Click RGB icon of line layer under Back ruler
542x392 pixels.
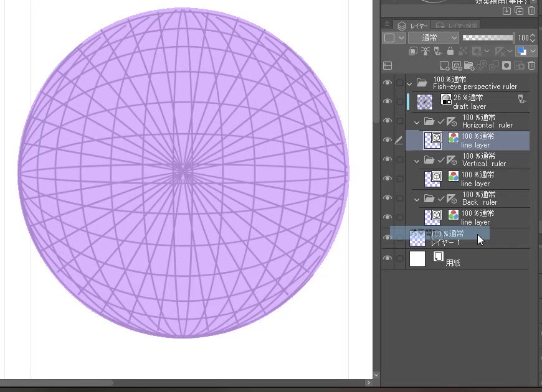[x=453, y=215]
